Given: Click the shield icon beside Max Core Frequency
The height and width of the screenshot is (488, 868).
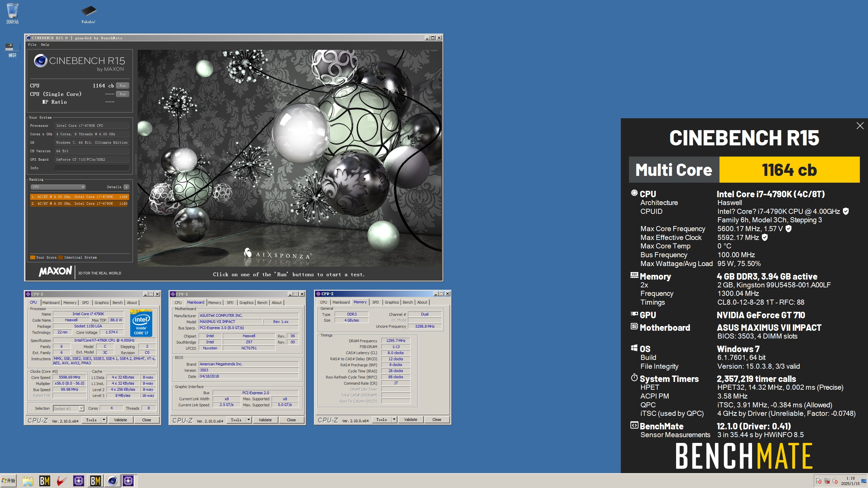Looking at the screenshot, I should (x=788, y=228).
